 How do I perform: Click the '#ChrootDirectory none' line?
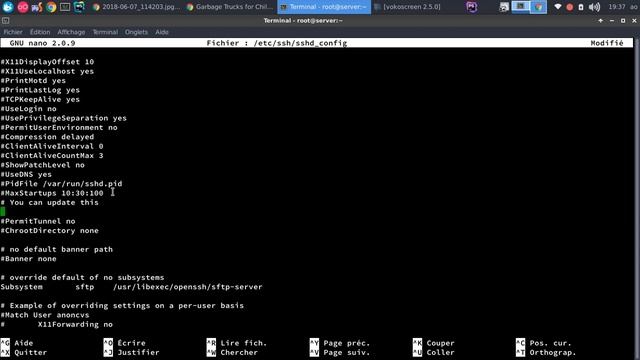coord(50,231)
